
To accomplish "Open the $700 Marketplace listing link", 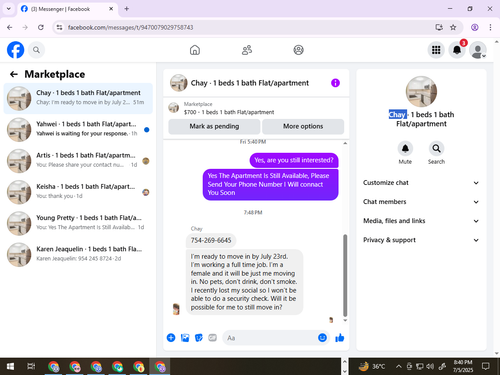I will pyautogui.click(x=229, y=112).
